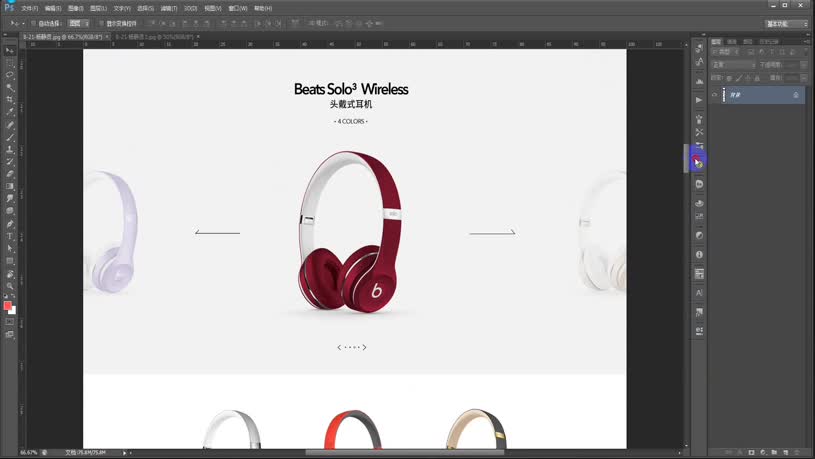Click the new group folder button
This screenshot has width=815, height=459.
[774, 453]
